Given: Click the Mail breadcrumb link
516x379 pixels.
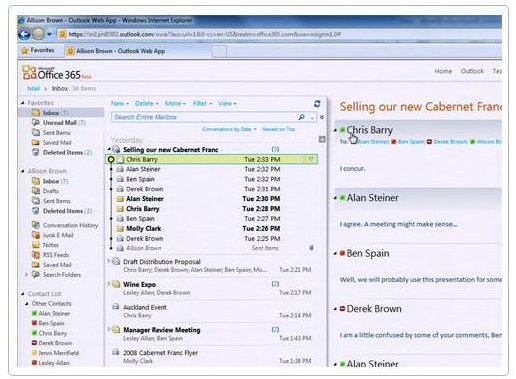Looking at the screenshot, I should pyautogui.click(x=33, y=88).
